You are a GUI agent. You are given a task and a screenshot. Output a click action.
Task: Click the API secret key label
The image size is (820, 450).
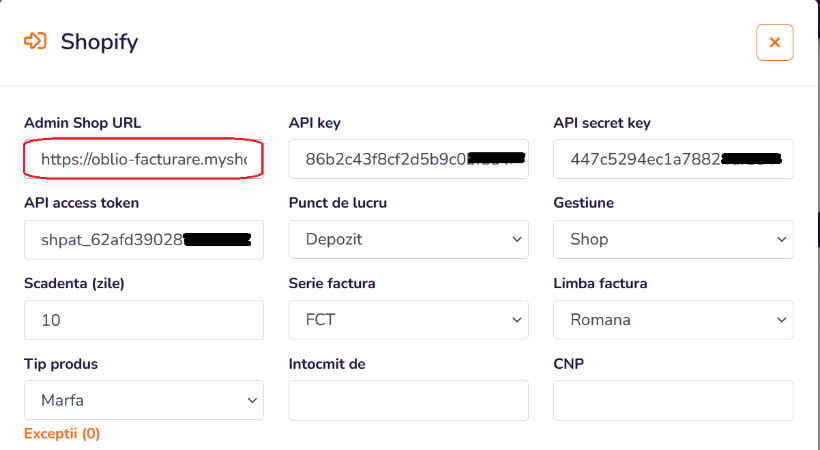point(602,123)
